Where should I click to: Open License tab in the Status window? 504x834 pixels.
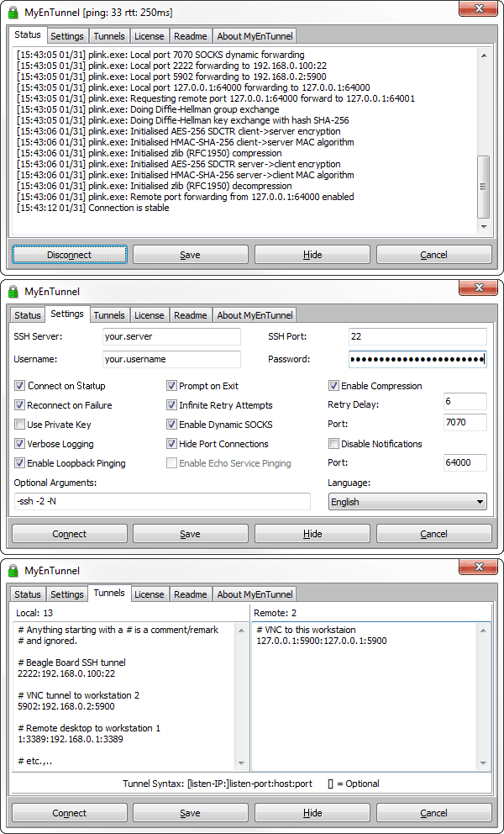point(149,36)
